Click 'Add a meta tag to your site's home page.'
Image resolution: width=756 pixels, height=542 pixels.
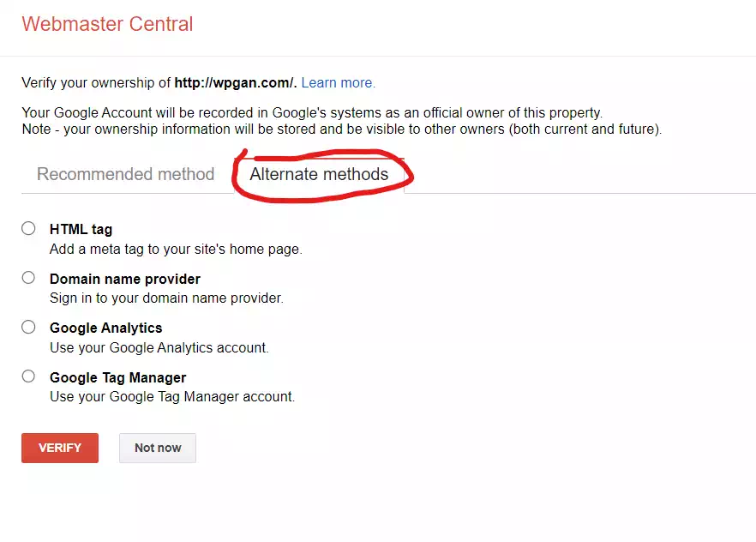point(176,250)
